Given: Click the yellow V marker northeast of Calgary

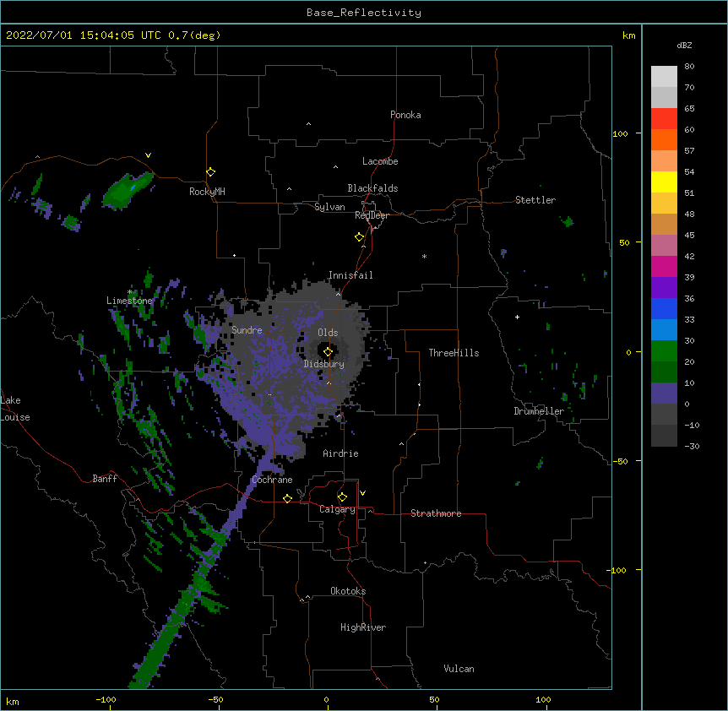Looking at the screenshot, I should click(x=362, y=493).
